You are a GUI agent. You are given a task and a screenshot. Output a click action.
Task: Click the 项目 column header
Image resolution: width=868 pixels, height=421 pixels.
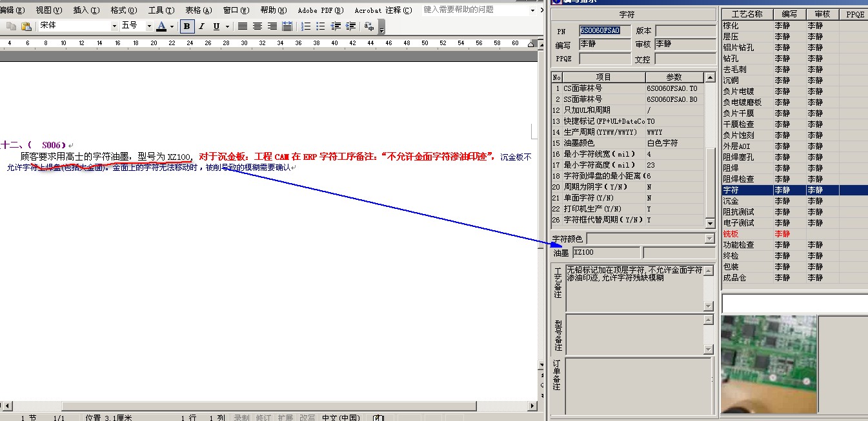click(x=603, y=77)
